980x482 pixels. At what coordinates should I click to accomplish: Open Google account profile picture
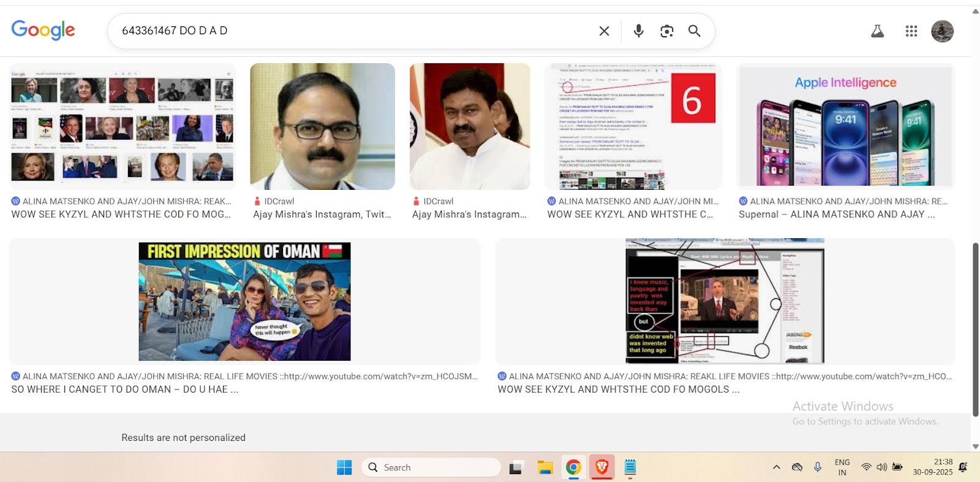(942, 31)
